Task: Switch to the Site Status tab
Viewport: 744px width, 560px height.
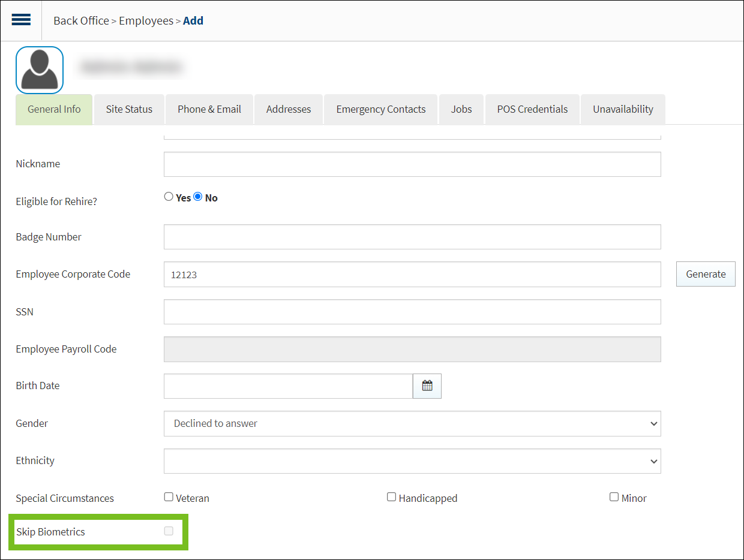Action: click(129, 109)
